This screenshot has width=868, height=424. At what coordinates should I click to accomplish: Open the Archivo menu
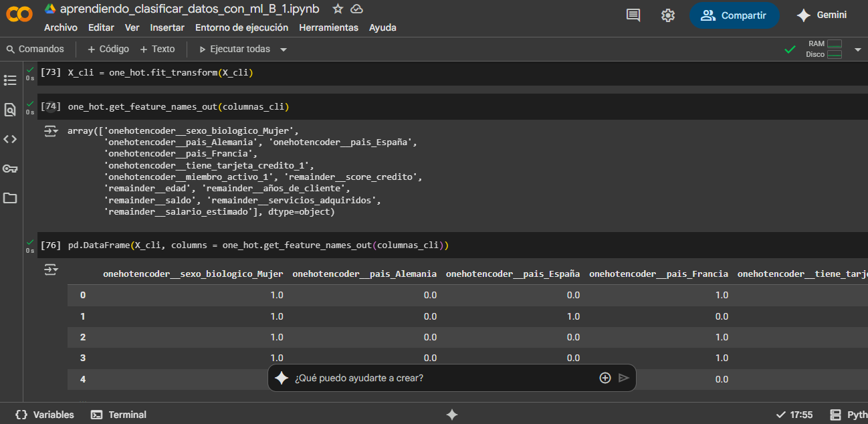click(61, 27)
